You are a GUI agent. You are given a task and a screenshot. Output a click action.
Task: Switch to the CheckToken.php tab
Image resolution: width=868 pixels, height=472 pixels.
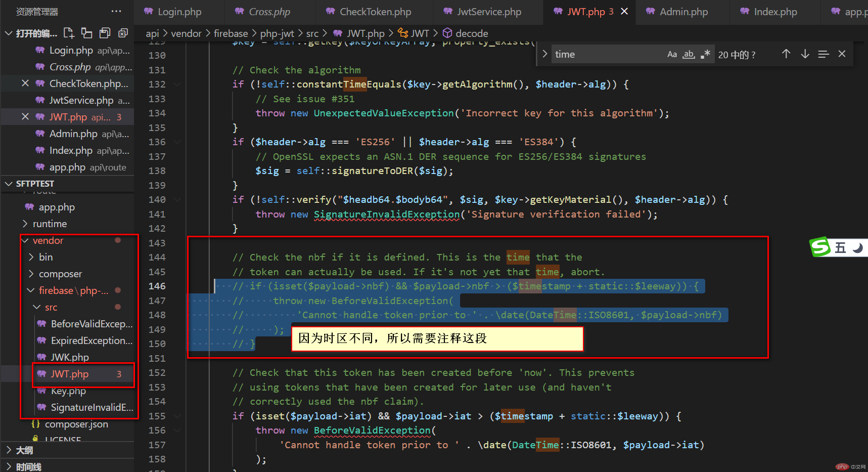point(375,12)
